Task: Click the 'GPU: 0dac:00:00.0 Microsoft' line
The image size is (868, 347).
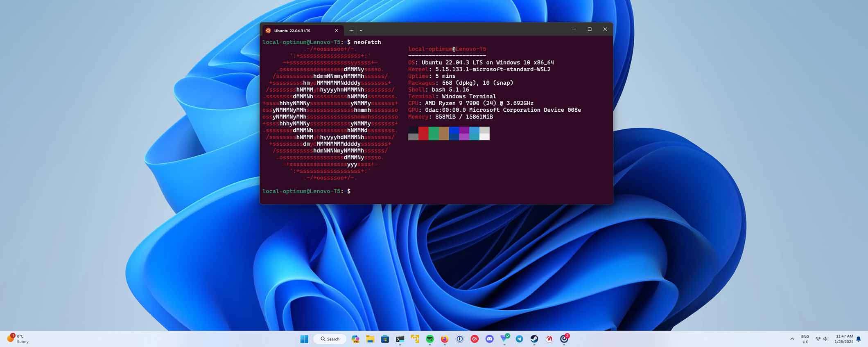Action: click(495, 110)
